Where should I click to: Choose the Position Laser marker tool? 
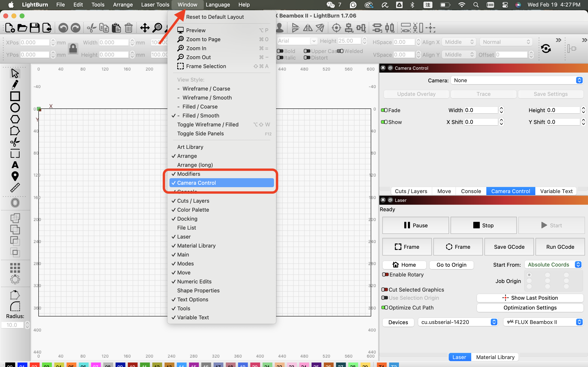[x=15, y=176]
